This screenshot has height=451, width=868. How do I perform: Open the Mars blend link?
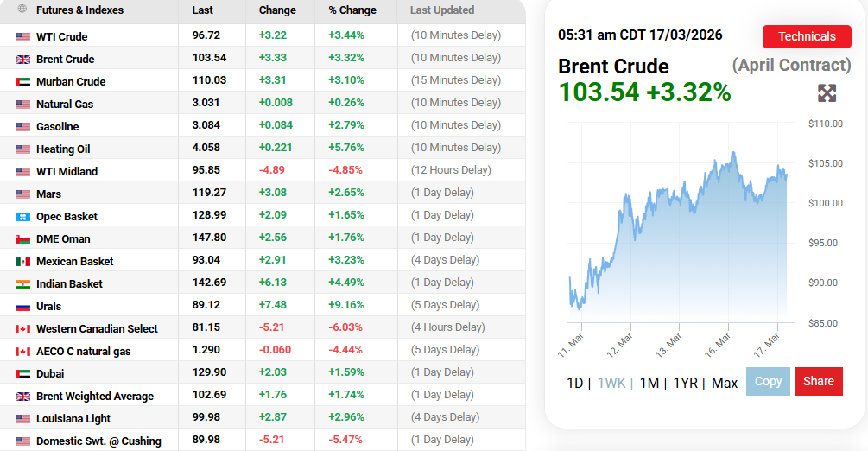pos(48,194)
